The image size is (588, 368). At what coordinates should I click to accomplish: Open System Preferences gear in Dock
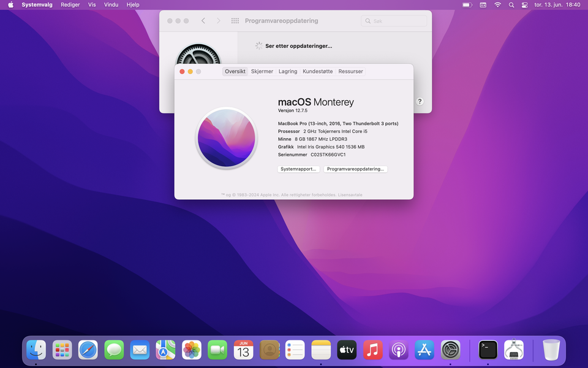[450, 350]
